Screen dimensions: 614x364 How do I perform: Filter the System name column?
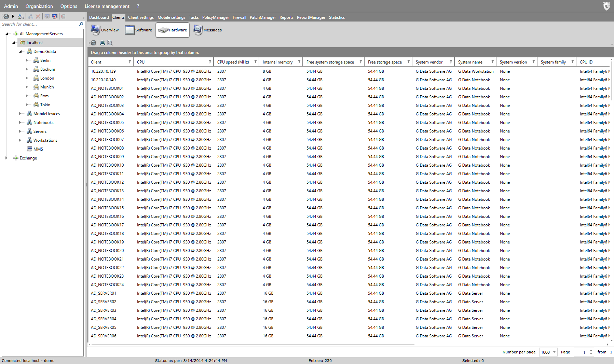tap(493, 62)
